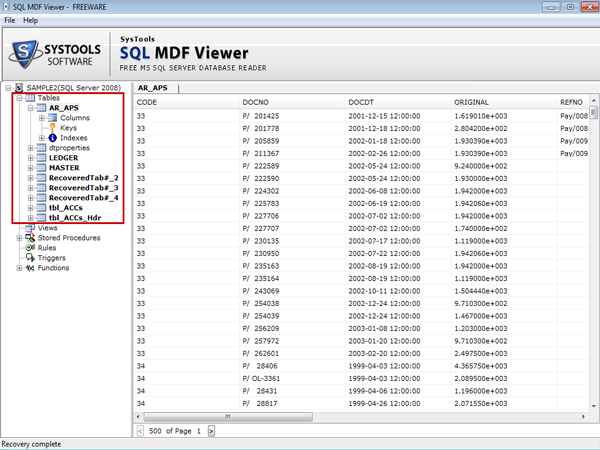Click the Rules node icon
This screenshot has width=600, height=450.
click(x=30, y=248)
